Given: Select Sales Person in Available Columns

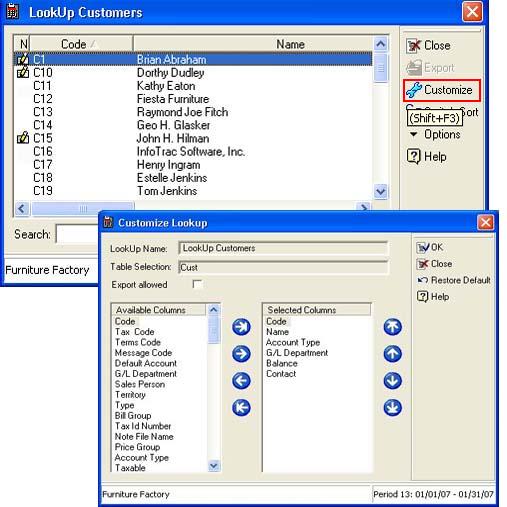Looking at the screenshot, I should (140, 384).
